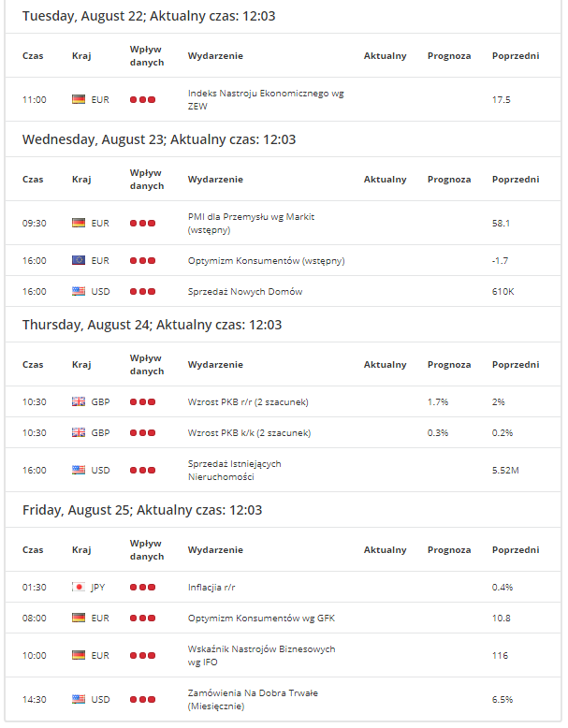Click Japan flag next to Inflacja r/r
Image resolution: width=568 pixels, height=728 pixels.
79,587
